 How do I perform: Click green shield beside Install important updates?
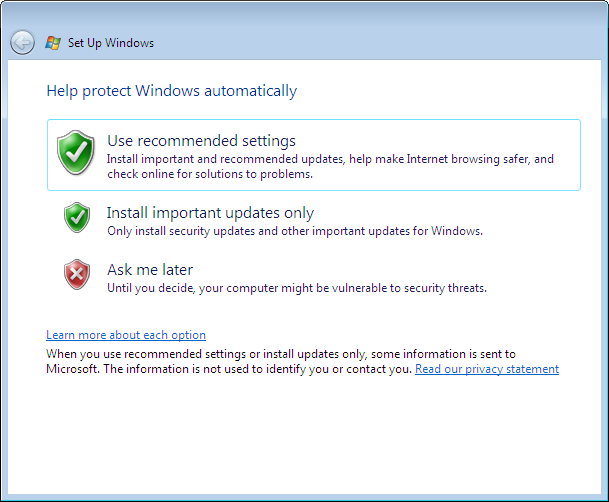click(77, 217)
